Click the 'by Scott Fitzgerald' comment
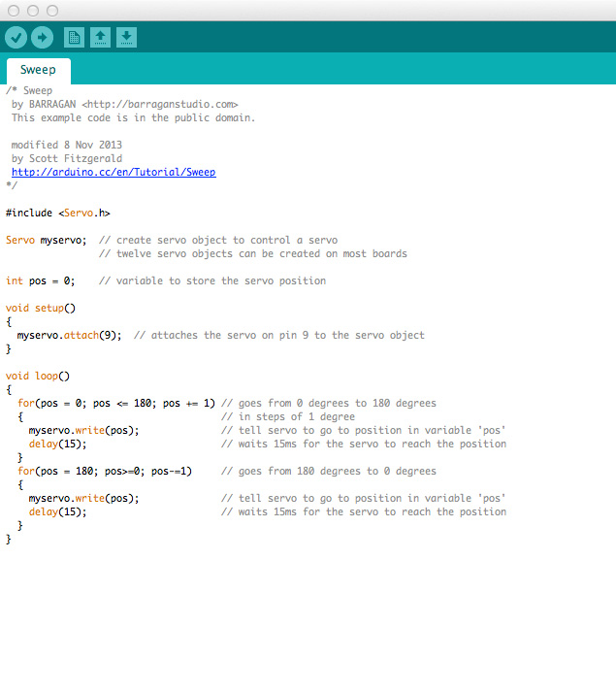 [x=67, y=158]
